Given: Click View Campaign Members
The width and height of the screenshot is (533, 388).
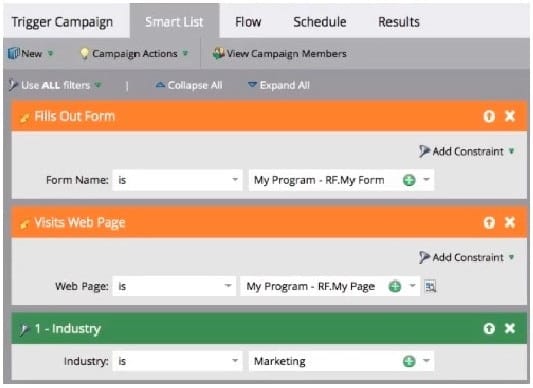Looking at the screenshot, I should tap(280, 53).
